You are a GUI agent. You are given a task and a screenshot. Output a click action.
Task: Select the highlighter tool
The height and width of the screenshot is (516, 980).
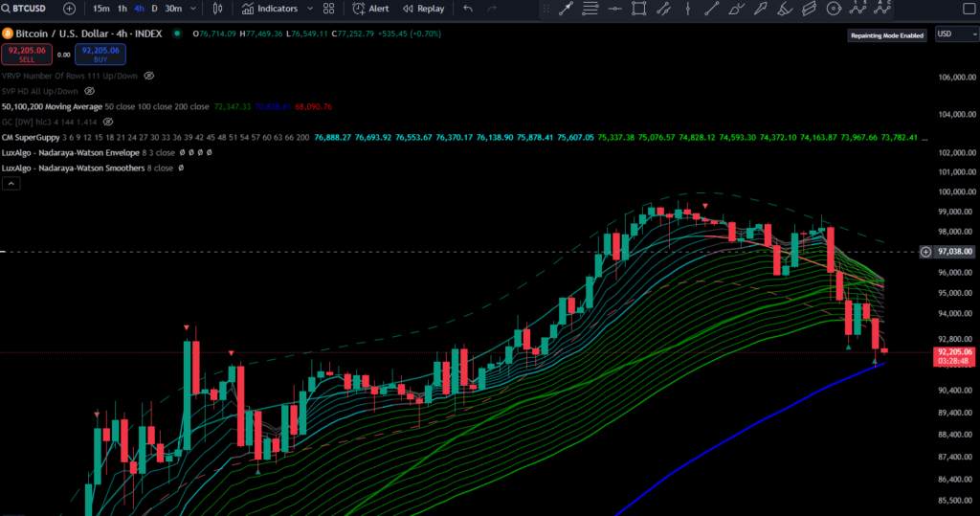[x=785, y=9]
